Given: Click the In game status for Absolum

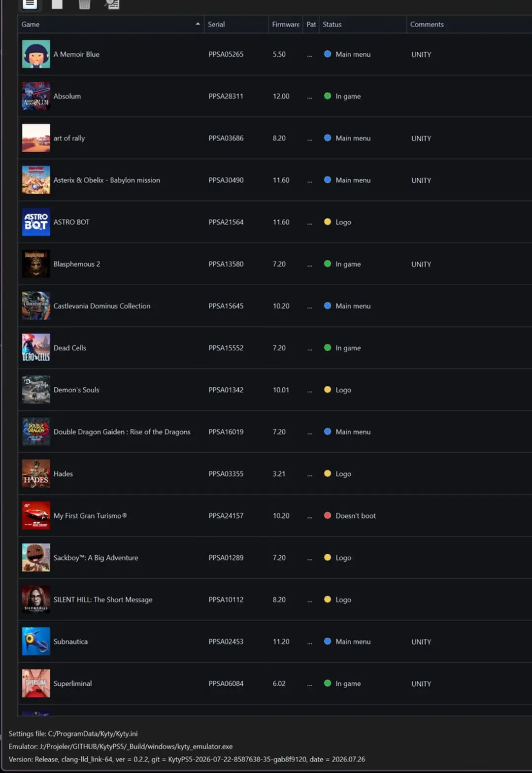Looking at the screenshot, I should (x=348, y=96).
